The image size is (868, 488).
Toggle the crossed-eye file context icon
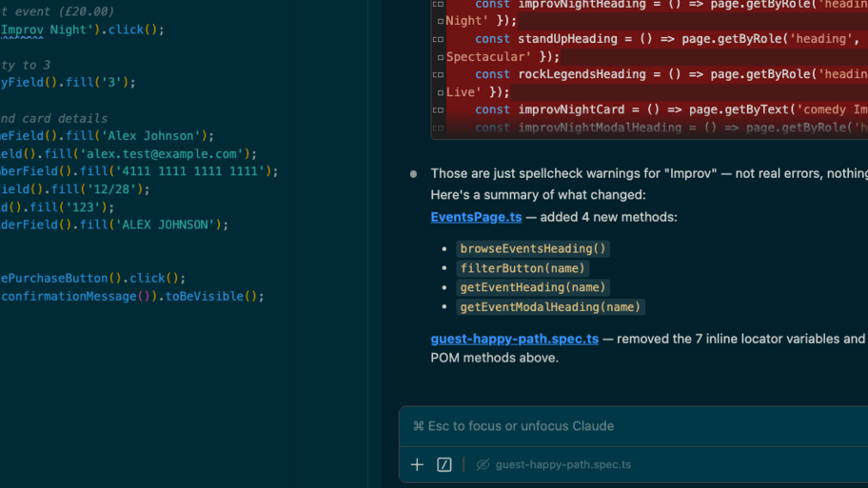pyautogui.click(x=483, y=465)
